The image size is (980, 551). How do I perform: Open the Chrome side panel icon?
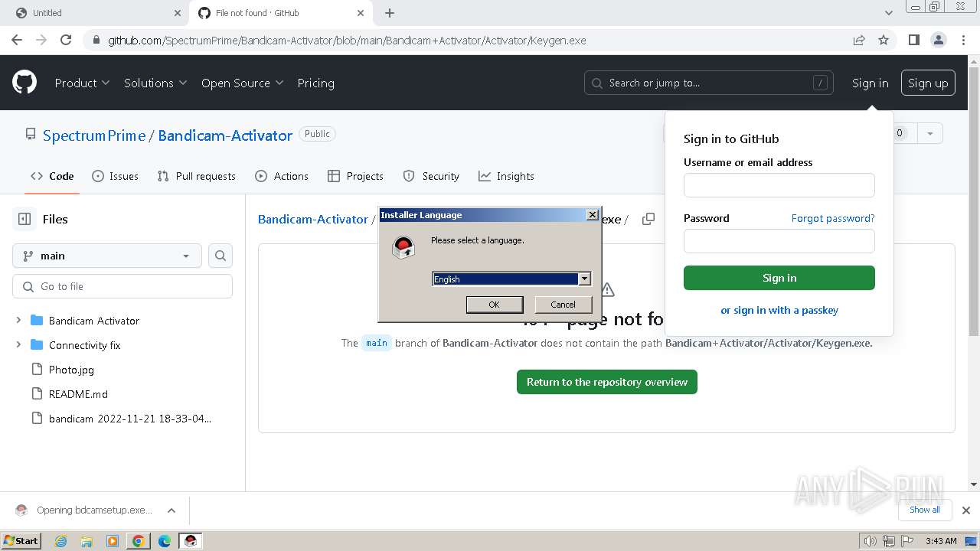coord(913,40)
